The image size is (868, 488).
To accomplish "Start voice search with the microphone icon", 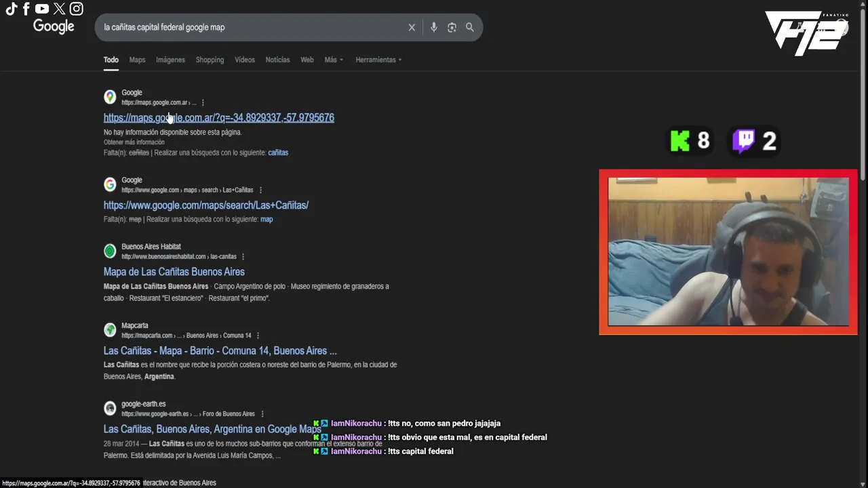I will tap(434, 27).
